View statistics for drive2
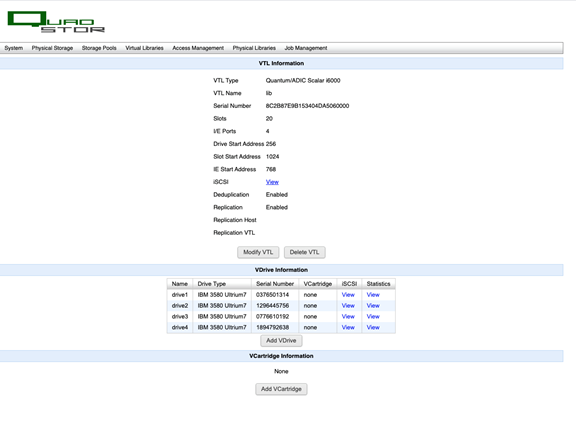Image resolution: width=576 pixels, height=434 pixels. pyautogui.click(x=373, y=306)
